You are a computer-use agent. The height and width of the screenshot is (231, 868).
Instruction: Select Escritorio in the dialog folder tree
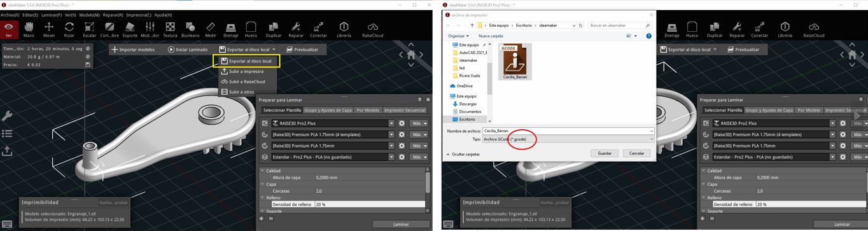pos(467,119)
